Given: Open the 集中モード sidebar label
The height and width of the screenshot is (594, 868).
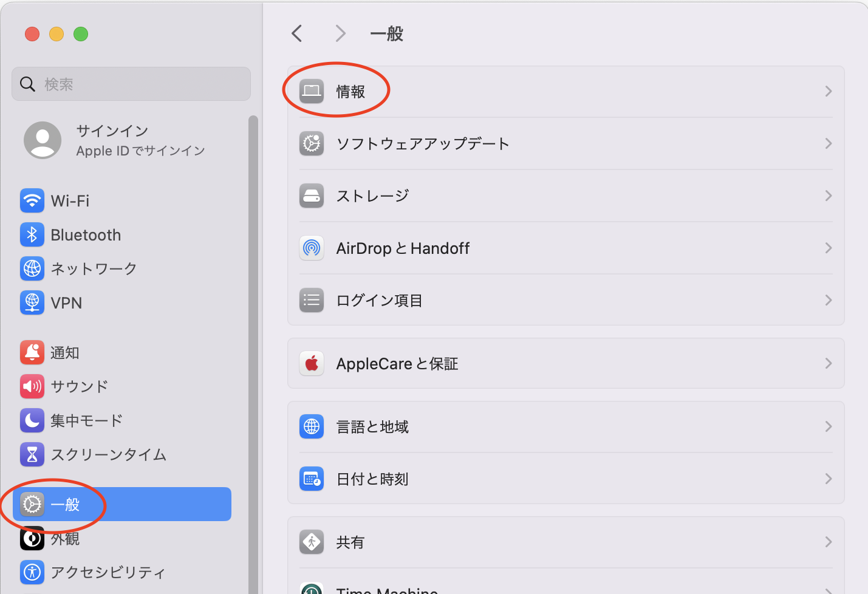Looking at the screenshot, I should click(x=87, y=420).
